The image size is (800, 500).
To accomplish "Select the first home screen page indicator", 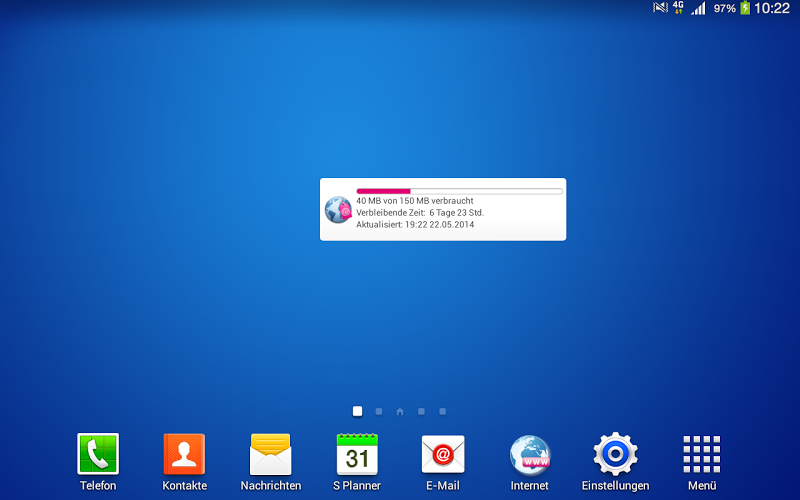I will tap(357, 411).
